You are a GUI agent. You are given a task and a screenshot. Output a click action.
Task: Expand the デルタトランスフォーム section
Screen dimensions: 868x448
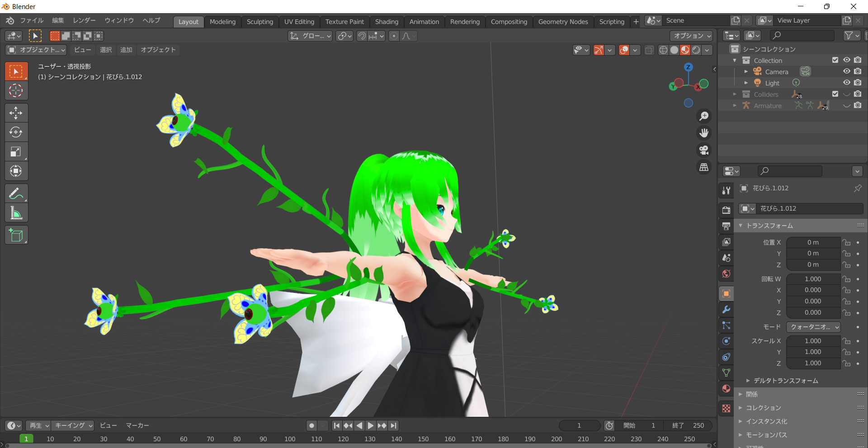pyautogui.click(x=785, y=381)
